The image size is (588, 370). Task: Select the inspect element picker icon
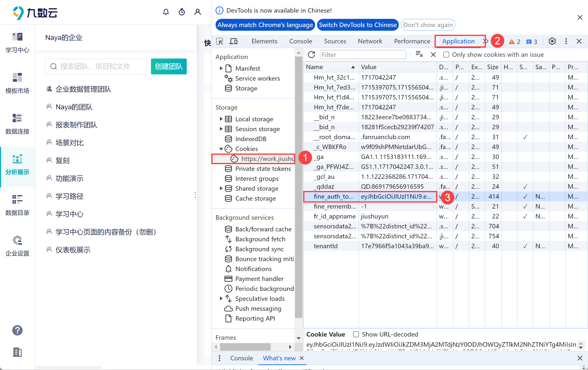[x=220, y=41]
